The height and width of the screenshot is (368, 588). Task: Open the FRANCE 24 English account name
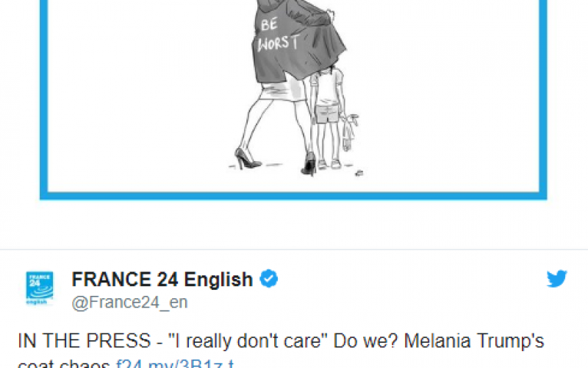click(162, 280)
